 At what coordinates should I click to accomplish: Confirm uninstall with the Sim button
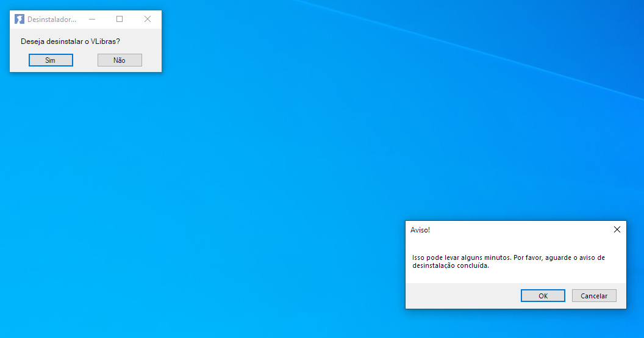tap(51, 60)
